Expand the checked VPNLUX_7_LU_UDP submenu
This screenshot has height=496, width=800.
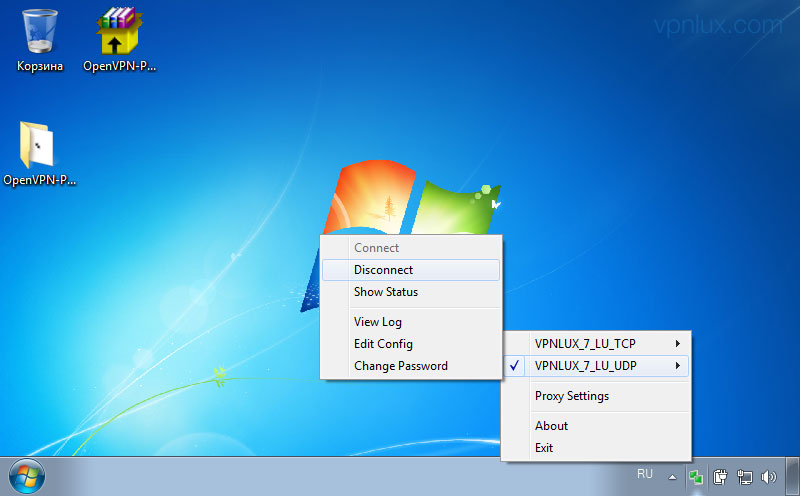tap(596, 366)
